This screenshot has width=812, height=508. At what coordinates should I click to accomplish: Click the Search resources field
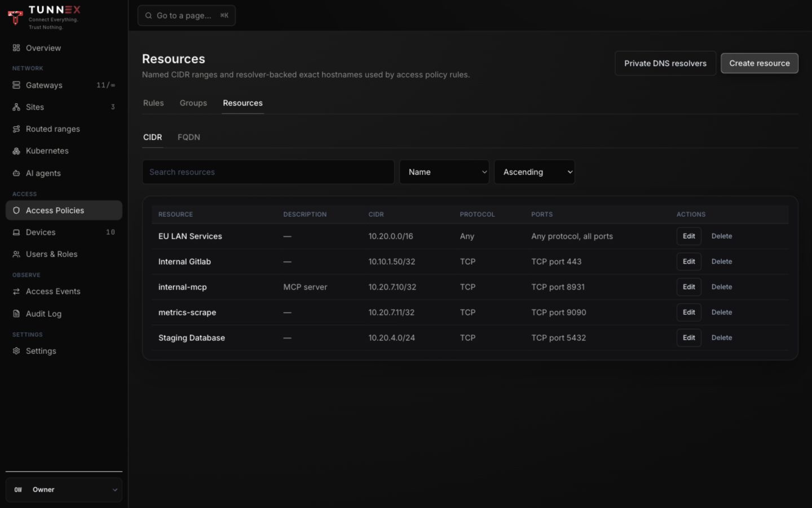(268, 172)
